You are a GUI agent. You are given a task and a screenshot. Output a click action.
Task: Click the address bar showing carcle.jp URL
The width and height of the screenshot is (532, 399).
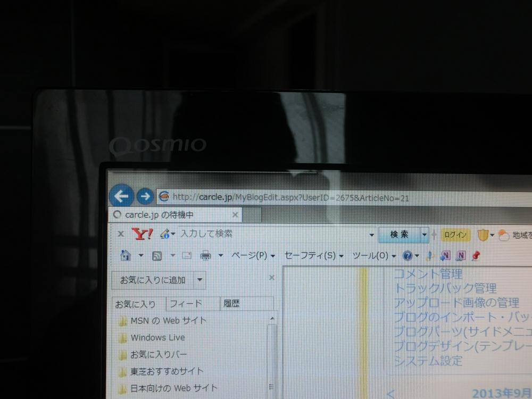click(343, 197)
